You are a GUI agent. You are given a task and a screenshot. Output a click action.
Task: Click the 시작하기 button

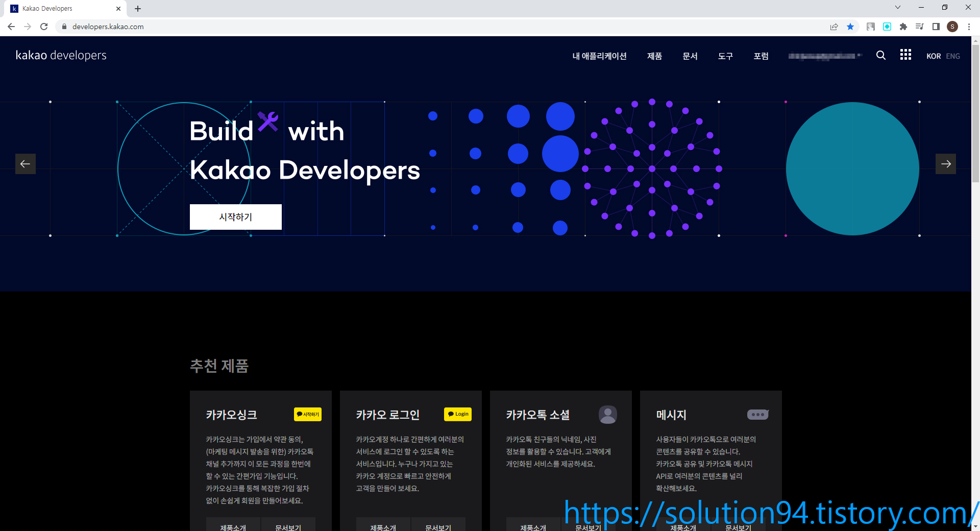tap(236, 217)
